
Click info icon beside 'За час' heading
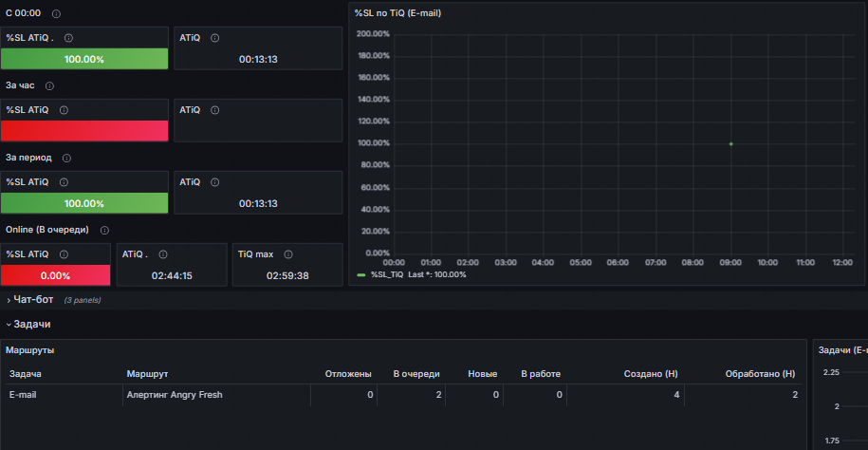pyautogui.click(x=50, y=85)
